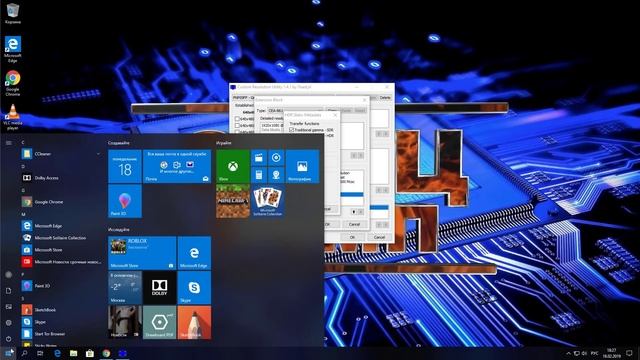The image size is (640, 360).
Task: Open the News tile
Action: (125, 322)
